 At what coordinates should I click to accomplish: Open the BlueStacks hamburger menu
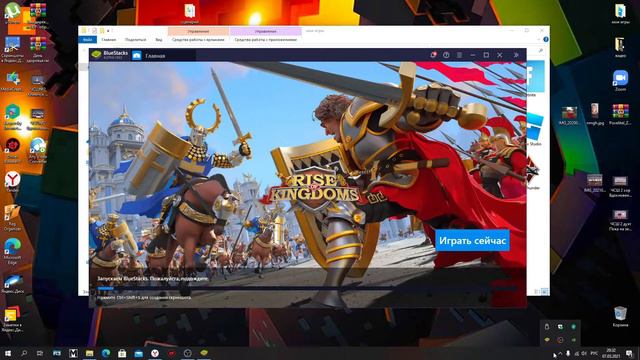459,55
